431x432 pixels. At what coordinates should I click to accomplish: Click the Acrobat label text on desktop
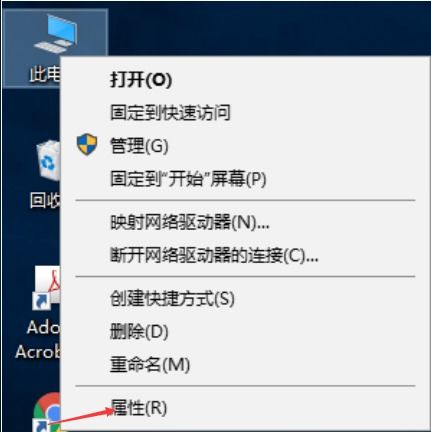pos(38,352)
